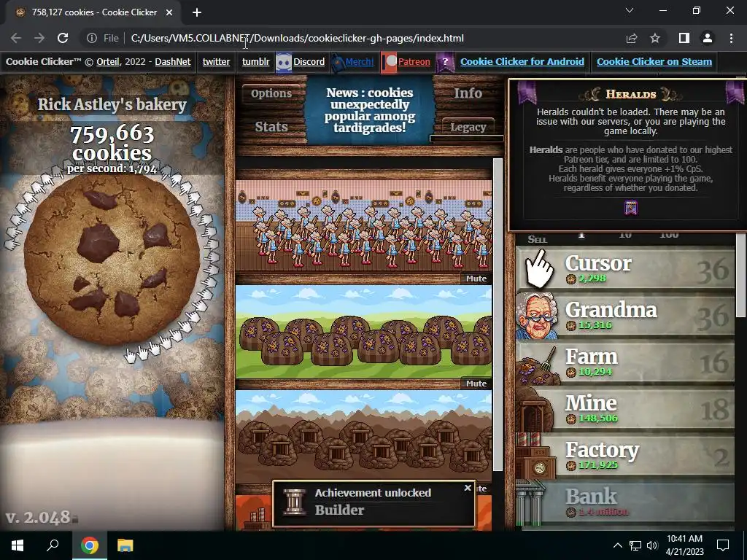Click the Factory building icon

(x=536, y=456)
